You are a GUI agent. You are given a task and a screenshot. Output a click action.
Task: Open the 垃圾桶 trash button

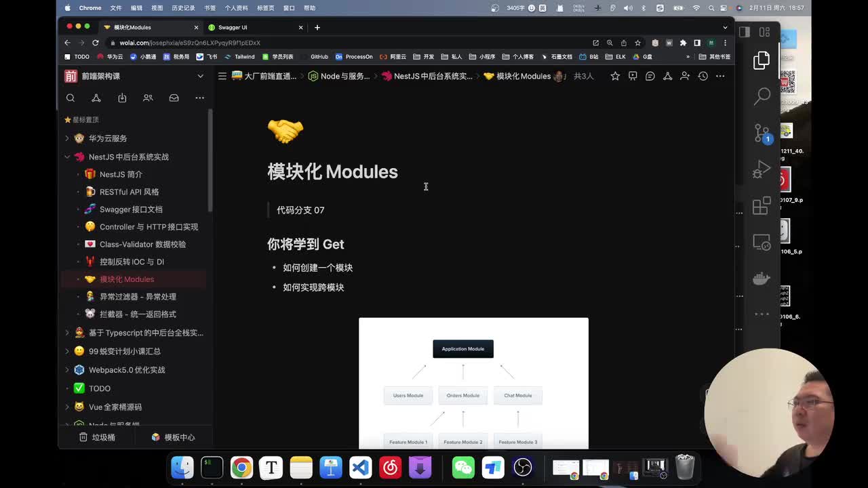click(x=98, y=438)
